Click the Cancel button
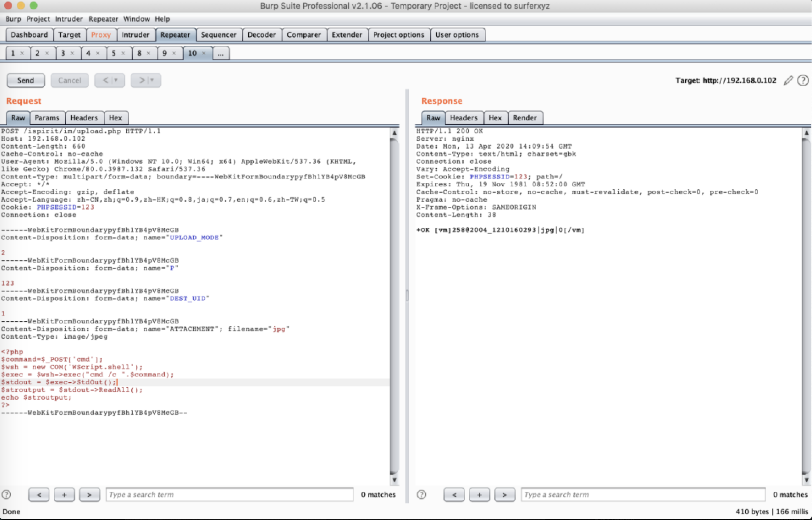 69,81
